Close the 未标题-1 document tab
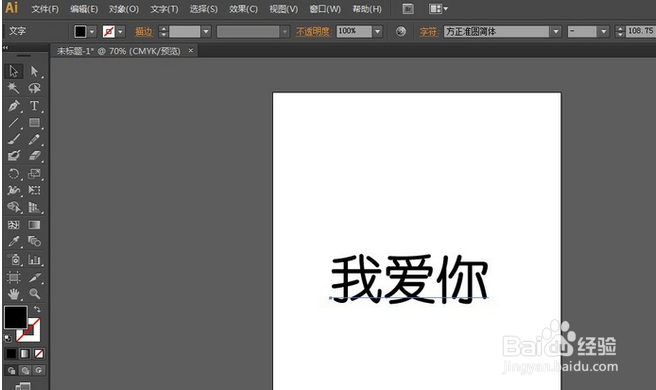The image size is (656, 390). (x=190, y=51)
